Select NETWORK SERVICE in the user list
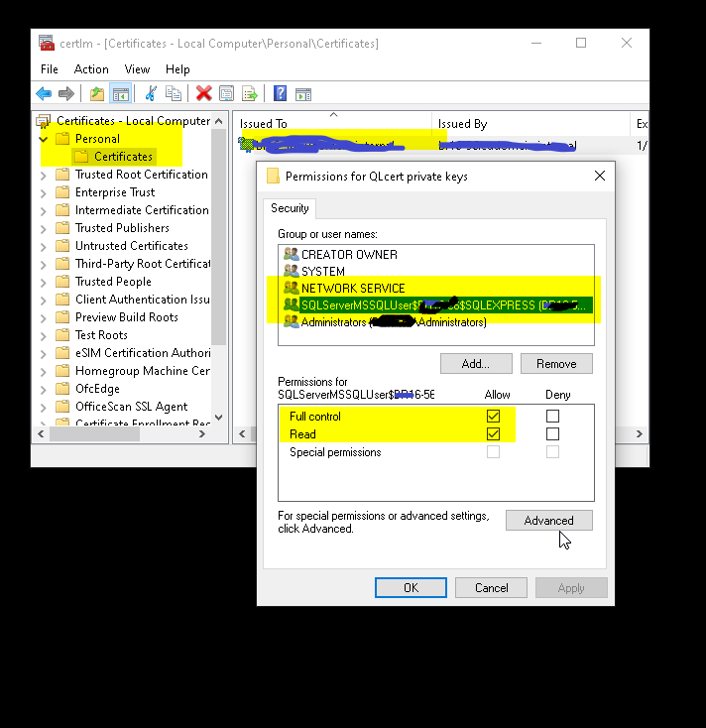706x728 pixels. 353,289
